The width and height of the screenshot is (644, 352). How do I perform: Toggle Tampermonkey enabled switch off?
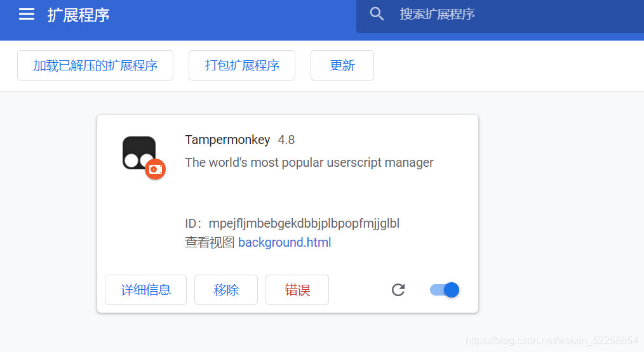point(445,290)
